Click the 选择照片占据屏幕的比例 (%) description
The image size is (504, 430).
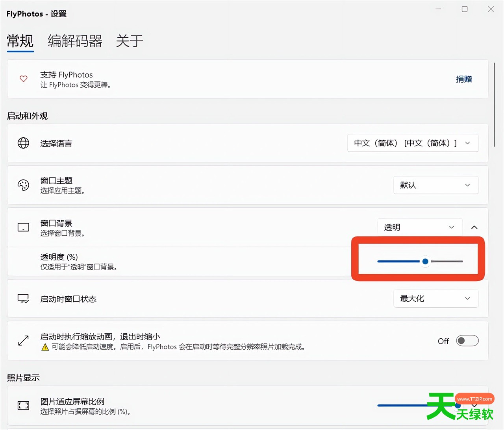(85, 412)
